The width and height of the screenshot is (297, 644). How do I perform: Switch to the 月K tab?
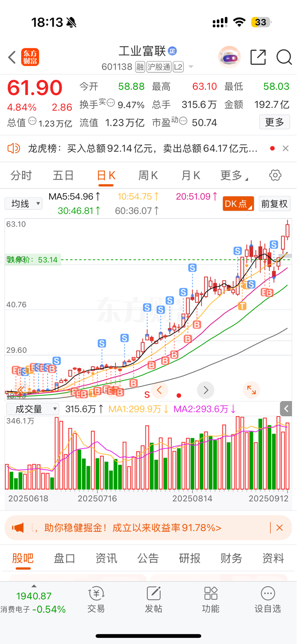(190, 176)
